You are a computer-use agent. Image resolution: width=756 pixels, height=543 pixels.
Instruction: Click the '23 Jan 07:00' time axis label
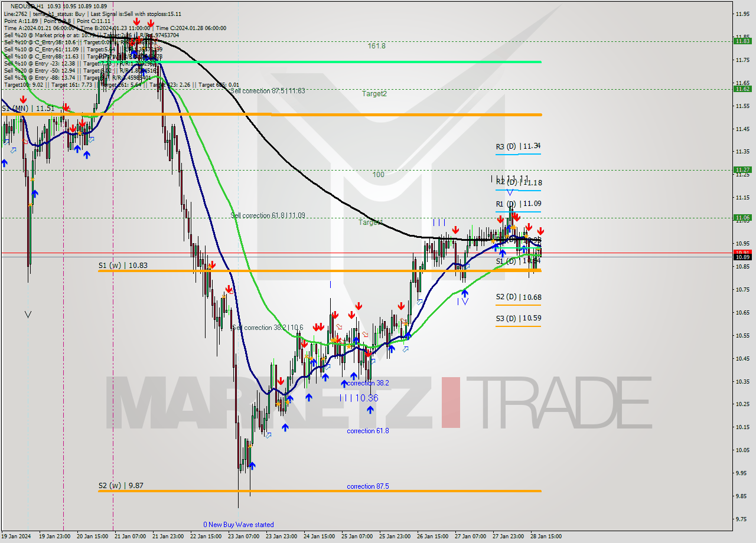point(244,537)
